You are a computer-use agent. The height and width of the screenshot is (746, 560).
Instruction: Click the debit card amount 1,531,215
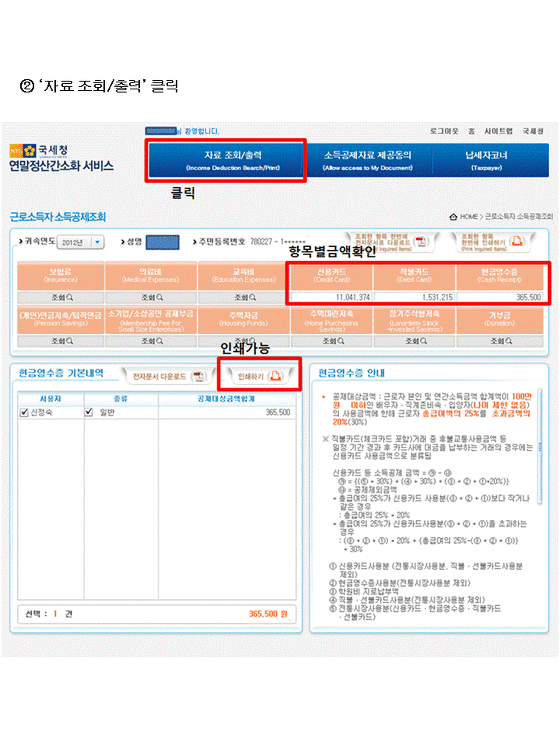[x=437, y=297]
